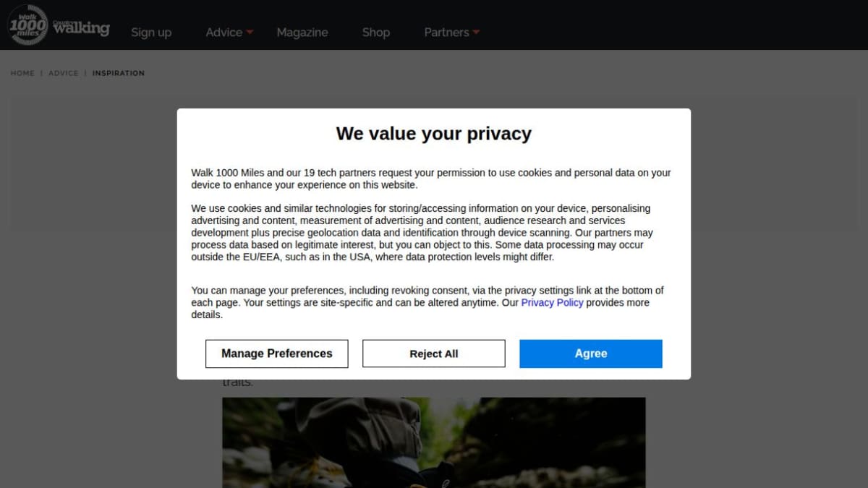Open the Shop page
Viewport: 868px width, 488px height.
pos(375,33)
